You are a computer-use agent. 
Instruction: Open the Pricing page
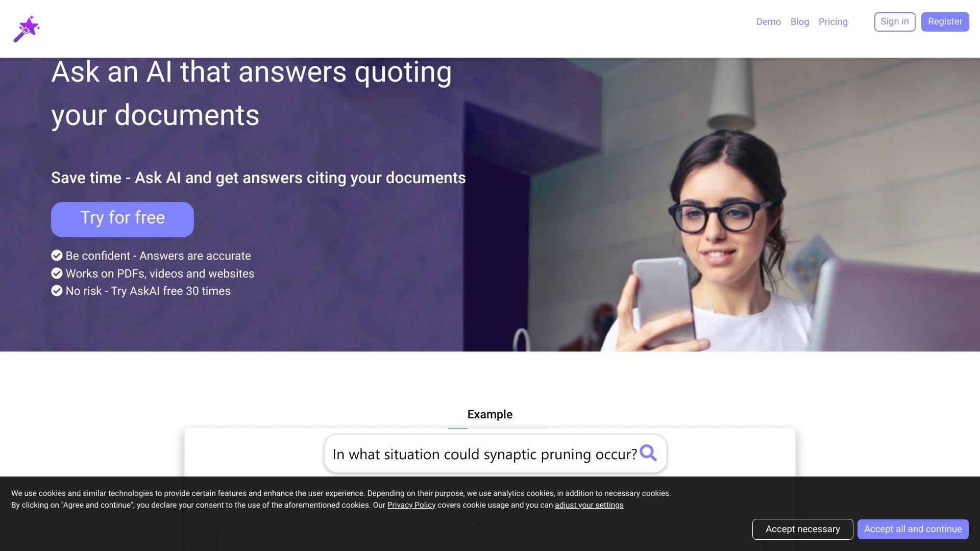point(832,22)
